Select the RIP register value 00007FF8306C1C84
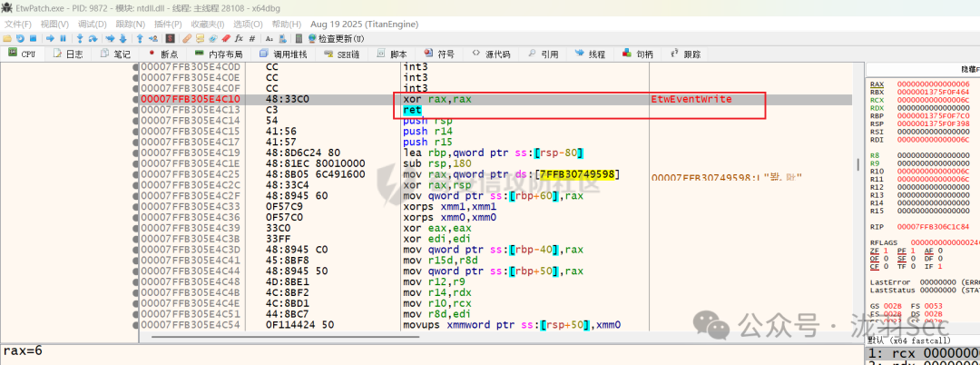The height and width of the screenshot is (365, 980). click(x=934, y=226)
